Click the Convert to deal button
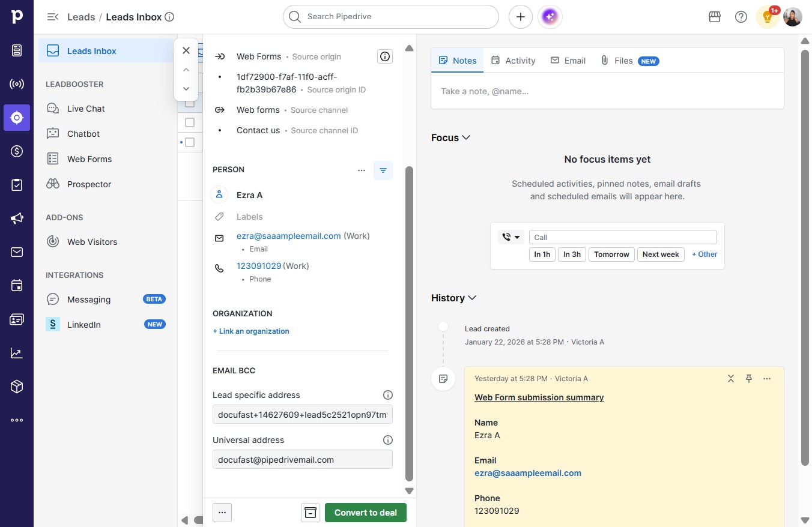 click(366, 513)
